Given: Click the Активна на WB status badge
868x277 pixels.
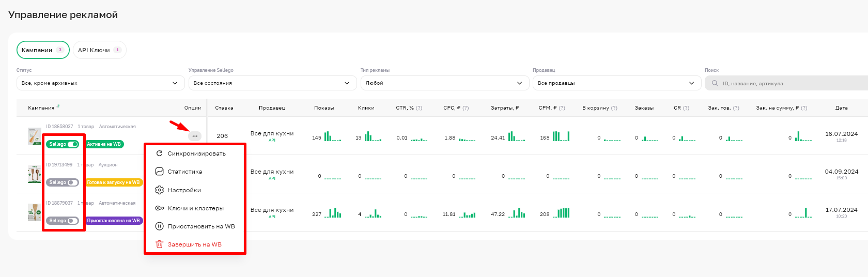Looking at the screenshot, I should point(104,144).
